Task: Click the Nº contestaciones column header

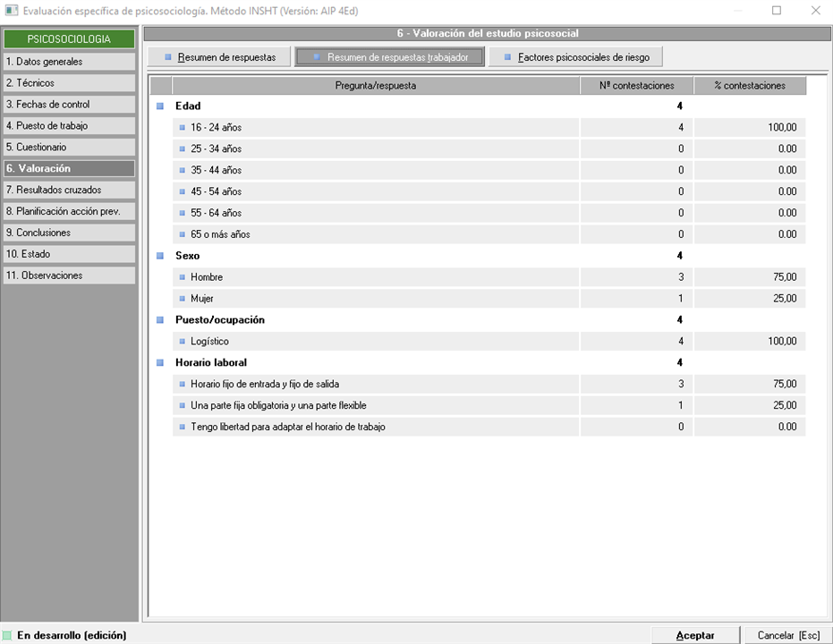Action: click(636, 86)
